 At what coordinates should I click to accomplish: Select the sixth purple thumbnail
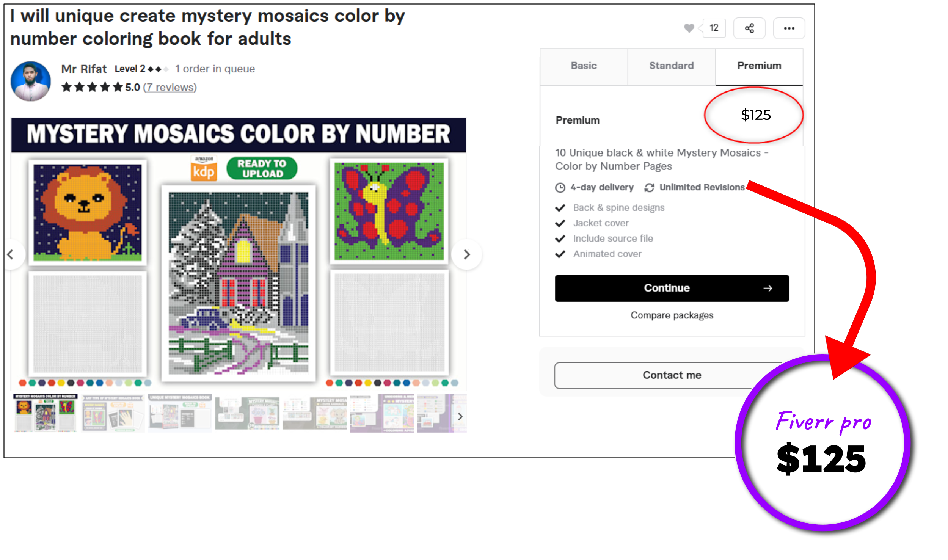[382, 413]
